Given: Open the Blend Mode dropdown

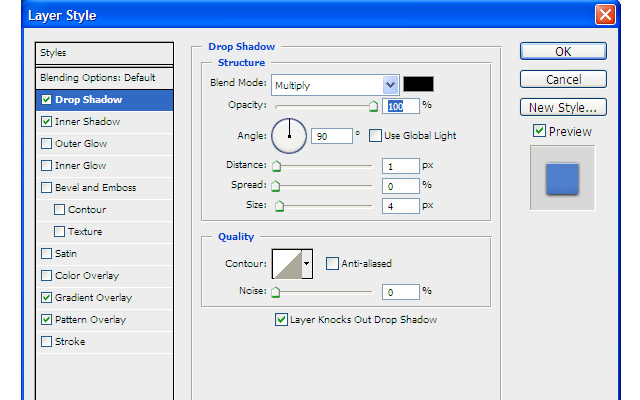Looking at the screenshot, I should [390, 85].
